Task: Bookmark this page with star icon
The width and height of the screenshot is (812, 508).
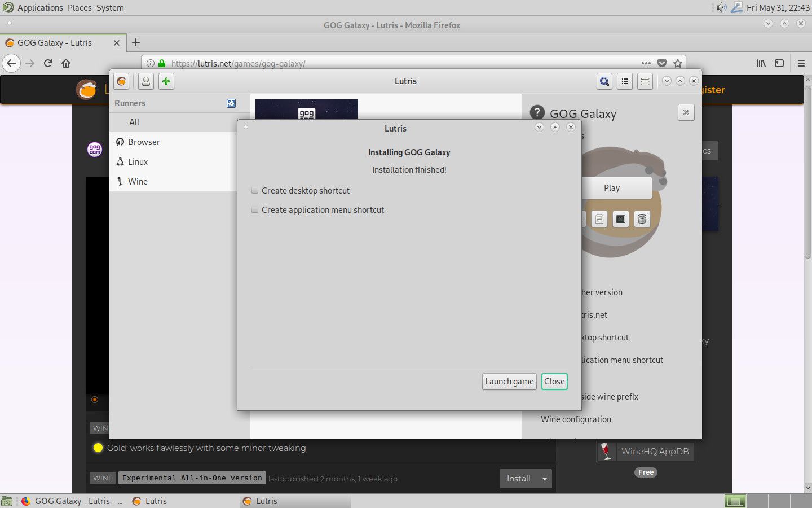Action: 678,63
